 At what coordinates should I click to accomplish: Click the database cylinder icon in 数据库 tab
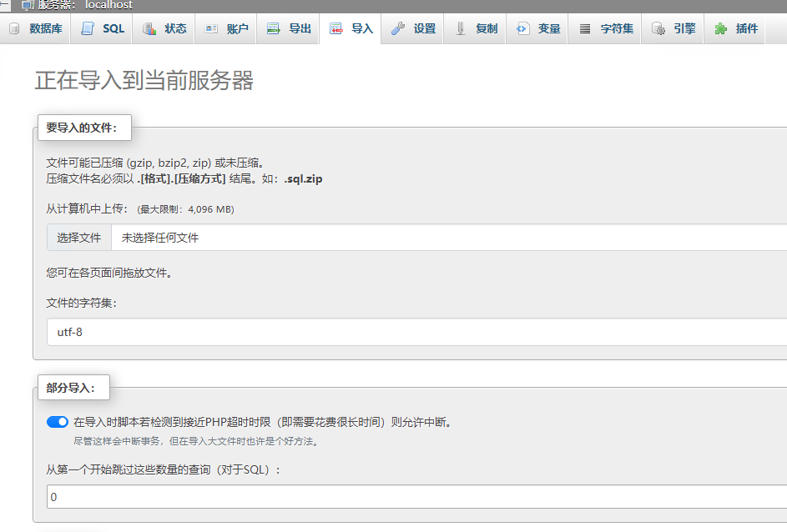14,29
